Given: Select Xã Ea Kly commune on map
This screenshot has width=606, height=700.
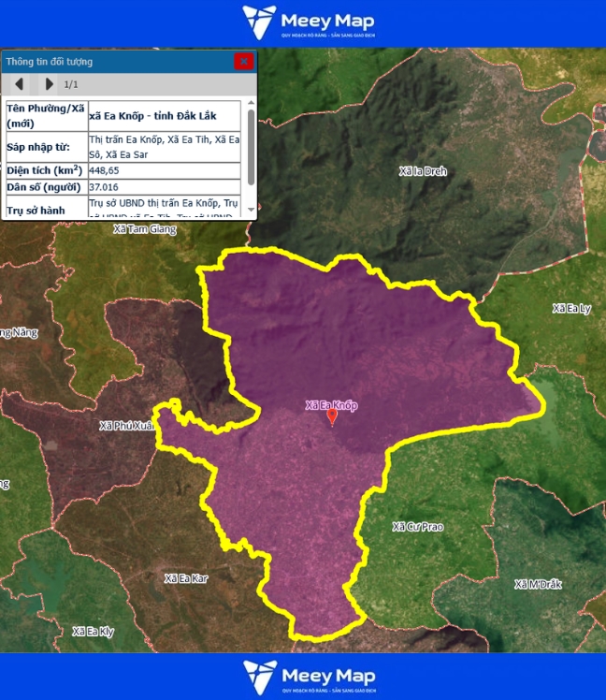Looking at the screenshot, I should [93, 631].
